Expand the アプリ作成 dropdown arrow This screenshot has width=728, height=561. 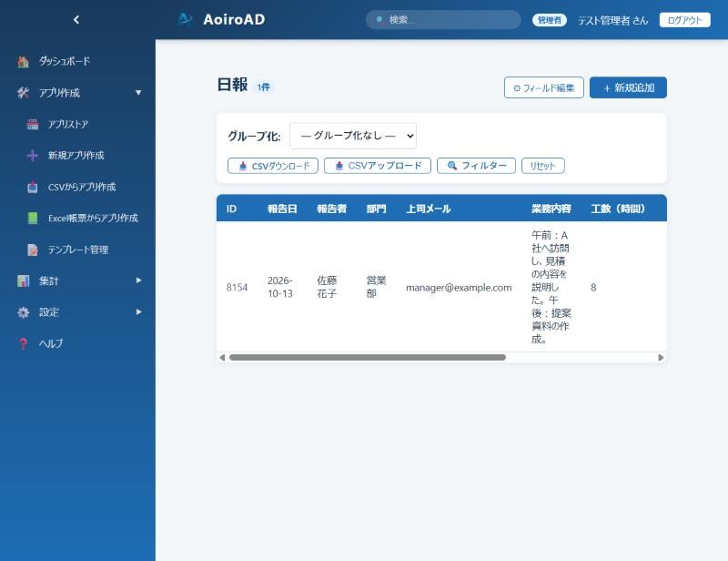pyautogui.click(x=138, y=93)
